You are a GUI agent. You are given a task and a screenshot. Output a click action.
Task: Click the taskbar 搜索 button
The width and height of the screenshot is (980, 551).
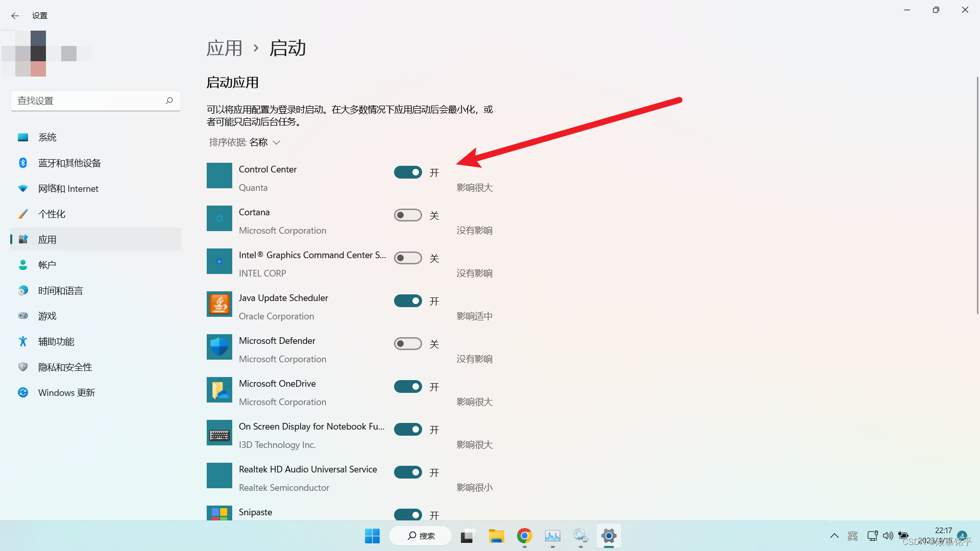point(421,536)
